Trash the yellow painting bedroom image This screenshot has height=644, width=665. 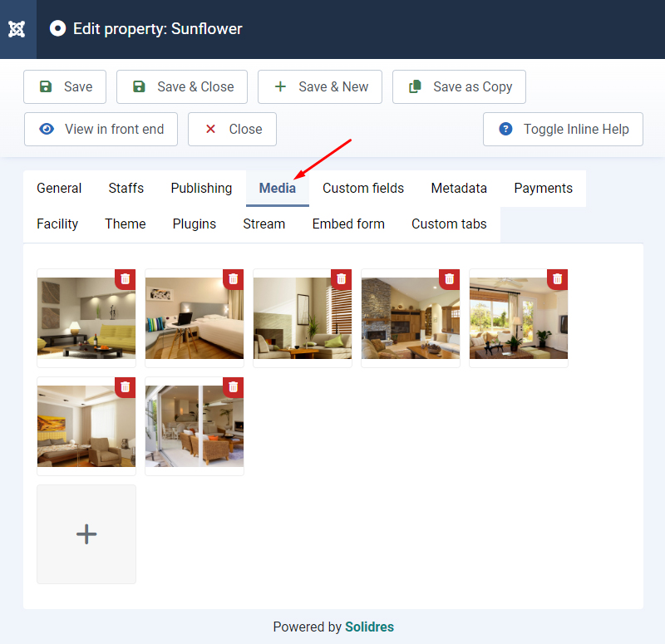point(126,387)
